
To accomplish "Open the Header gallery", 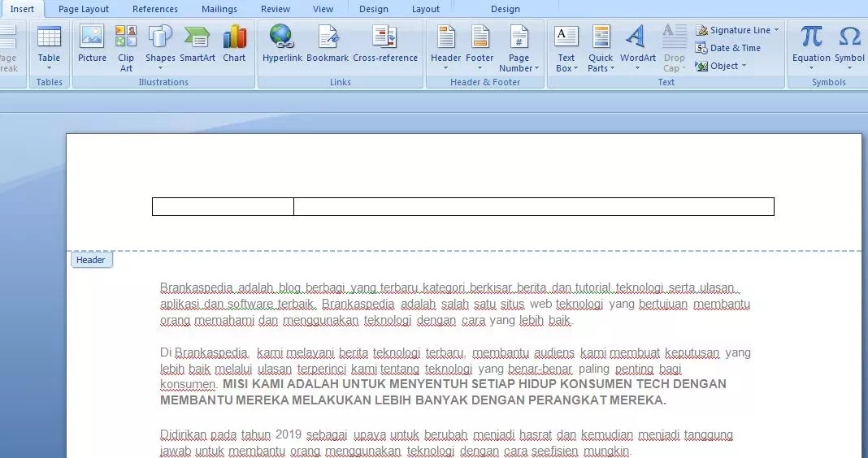I will tap(445, 48).
